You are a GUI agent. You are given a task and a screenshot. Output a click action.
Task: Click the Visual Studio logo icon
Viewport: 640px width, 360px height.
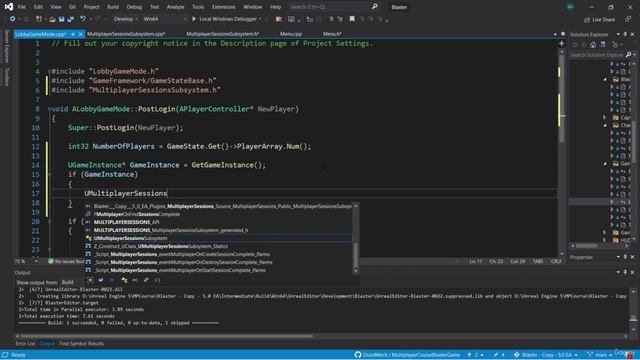click(8, 7)
